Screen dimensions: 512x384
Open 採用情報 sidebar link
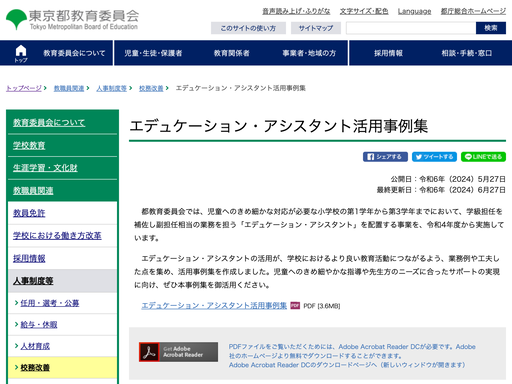(x=29, y=258)
